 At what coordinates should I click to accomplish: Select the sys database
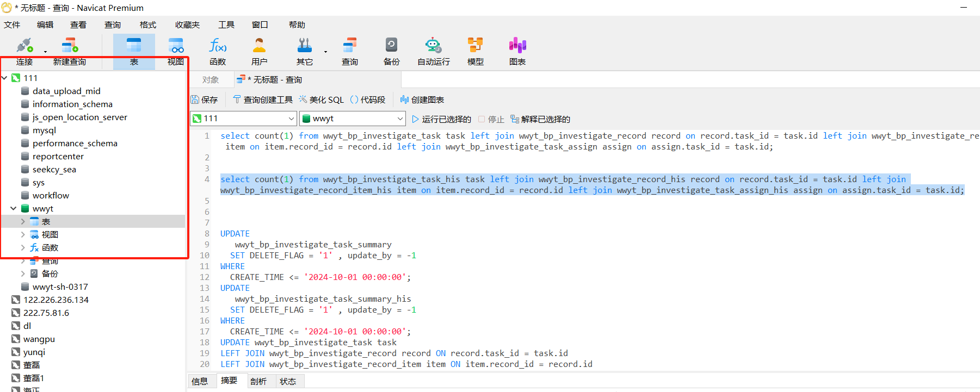(38, 182)
